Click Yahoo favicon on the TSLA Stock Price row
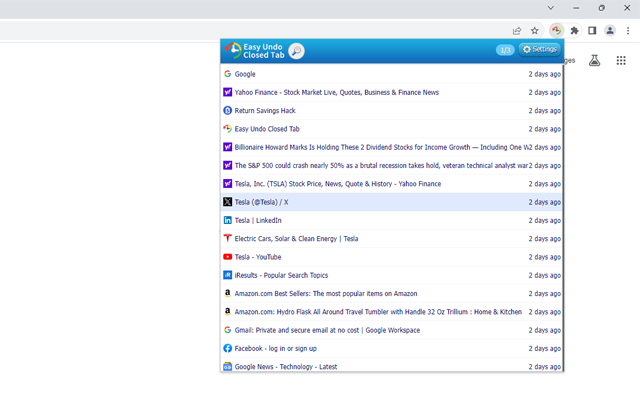Screen dimensions: 640x400 (227, 183)
